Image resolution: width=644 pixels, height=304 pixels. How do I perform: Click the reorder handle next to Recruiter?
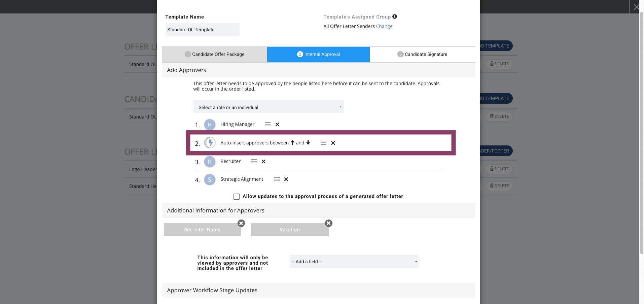254,161
